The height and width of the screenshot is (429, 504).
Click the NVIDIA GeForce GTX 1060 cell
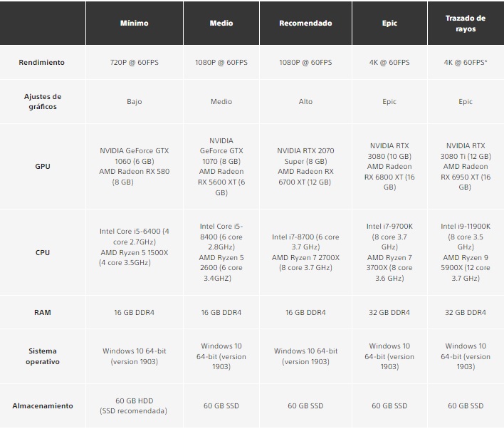coord(135,166)
